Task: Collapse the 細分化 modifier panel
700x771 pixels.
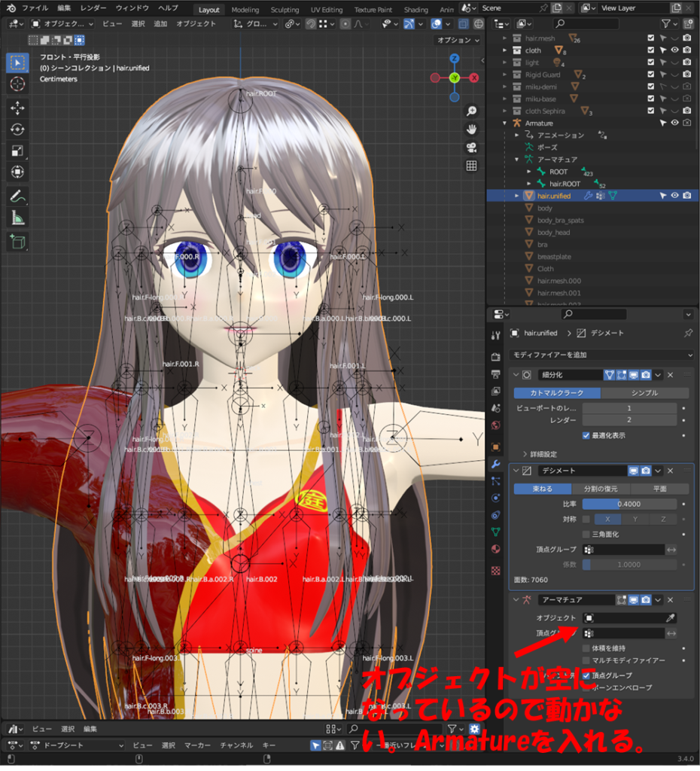Action: [516, 375]
